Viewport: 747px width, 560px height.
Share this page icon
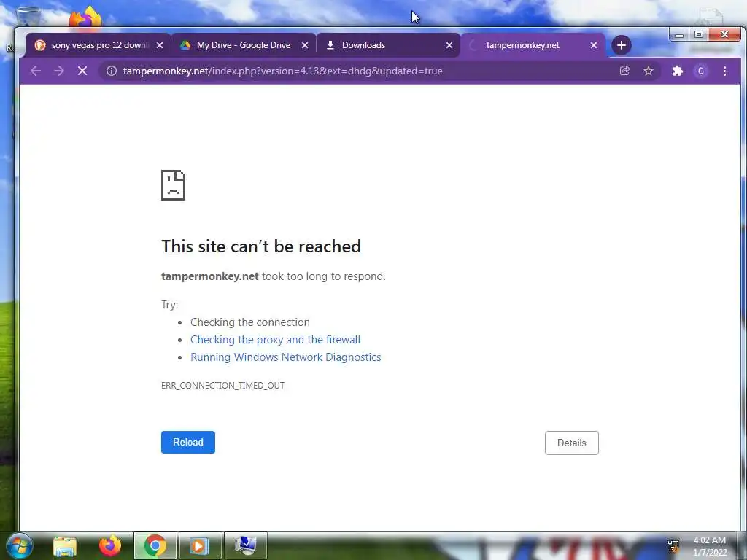click(x=624, y=71)
